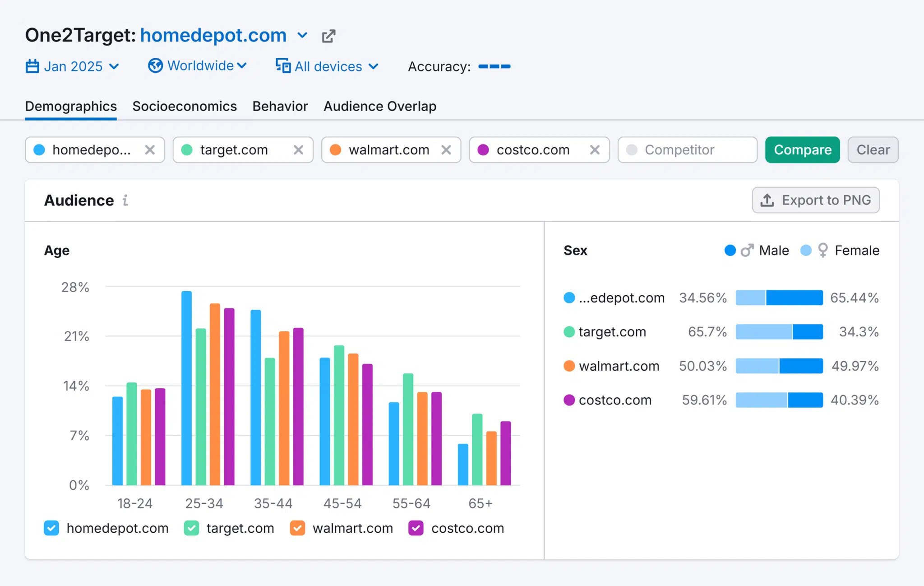The image size is (924, 586).
Task: Remove walmart.com from comparison
Action: (x=446, y=150)
